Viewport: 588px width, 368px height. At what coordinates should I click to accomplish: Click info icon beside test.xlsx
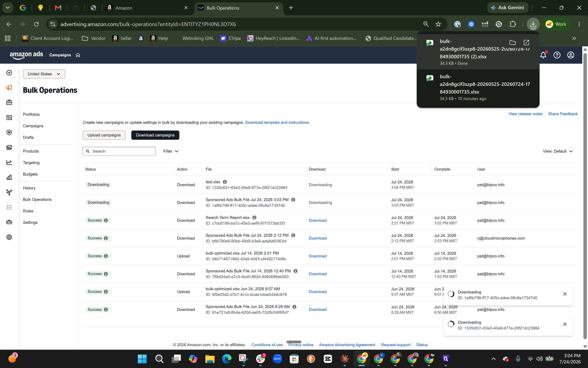click(x=225, y=182)
